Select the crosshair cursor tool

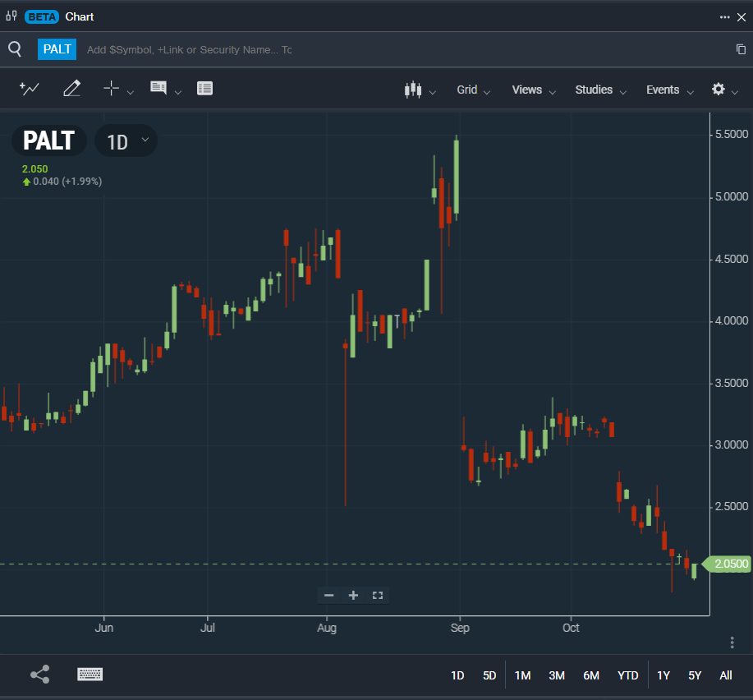111,89
